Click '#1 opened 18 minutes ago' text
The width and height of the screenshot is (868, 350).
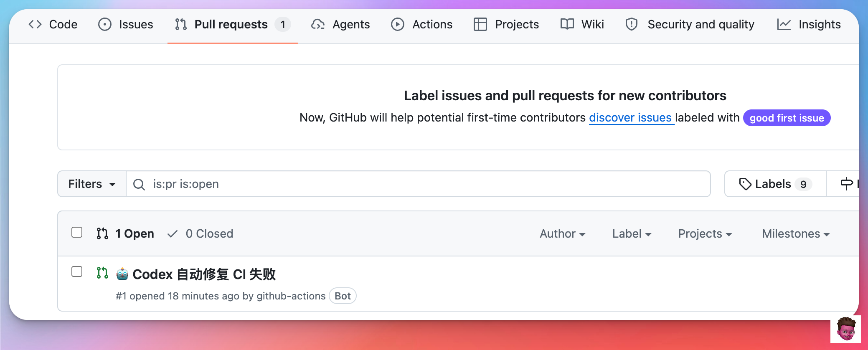[x=178, y=296]
